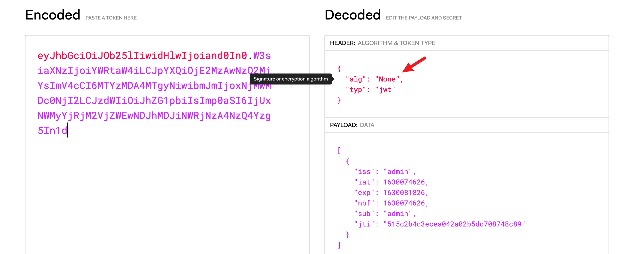Click the "PAYLOAD: DATA" section label
This screenshot has width=644, height=254.
pos(352,125)
